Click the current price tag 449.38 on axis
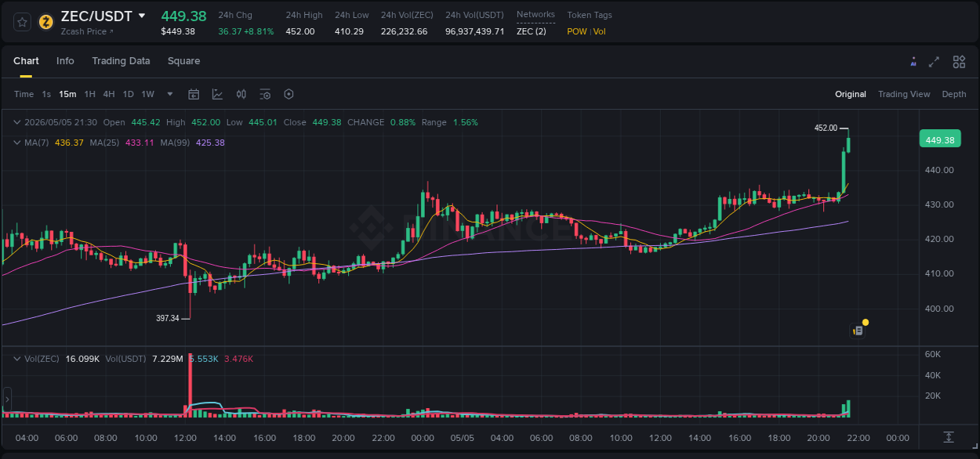 pyautogui.click(x=939, y=139)
